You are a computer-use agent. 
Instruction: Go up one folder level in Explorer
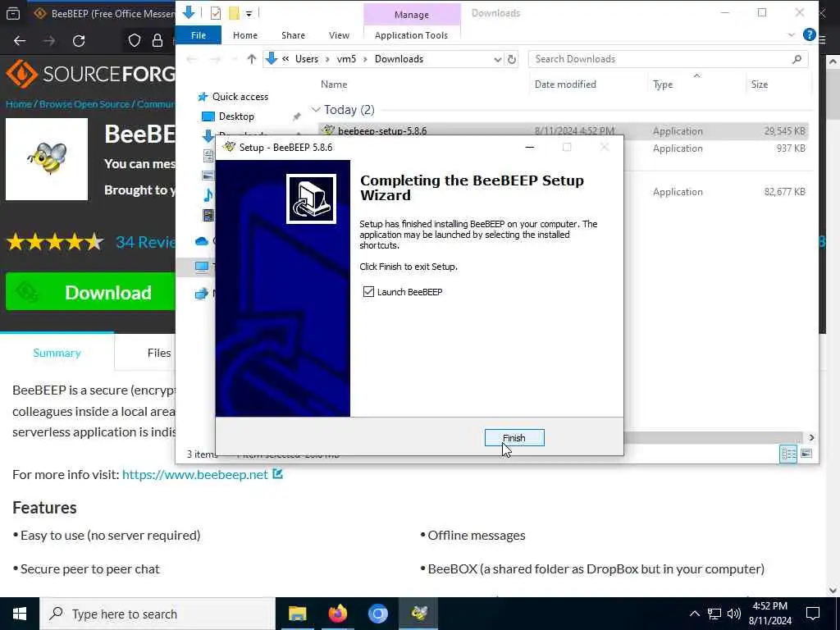(251, 59)
